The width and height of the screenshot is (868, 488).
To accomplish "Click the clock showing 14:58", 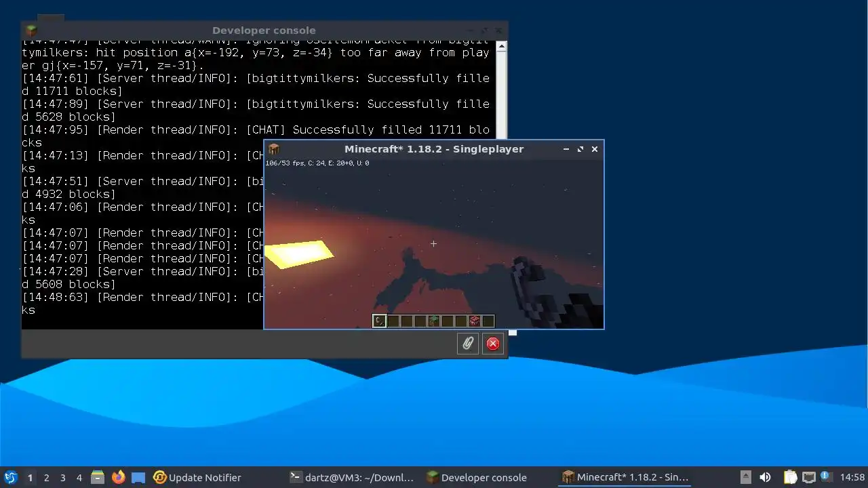I will pos(852,477).
